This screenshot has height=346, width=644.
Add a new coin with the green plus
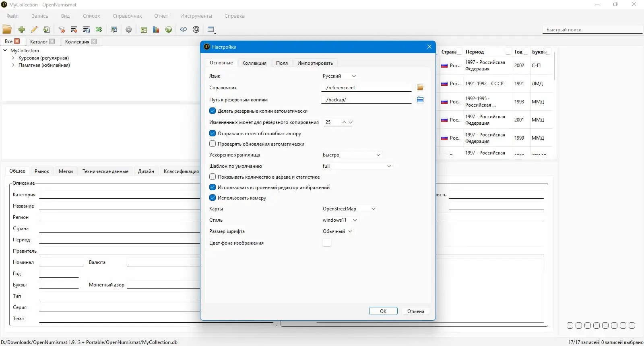point(22,29)
